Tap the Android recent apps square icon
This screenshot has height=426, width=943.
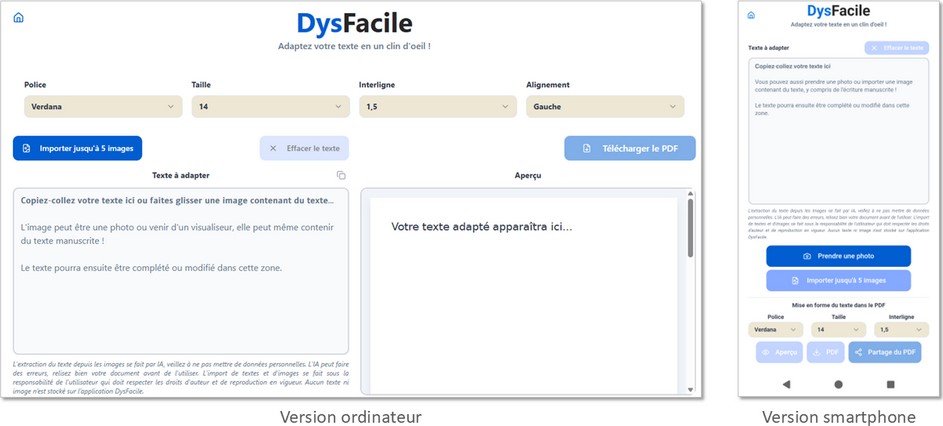(890, 384)
